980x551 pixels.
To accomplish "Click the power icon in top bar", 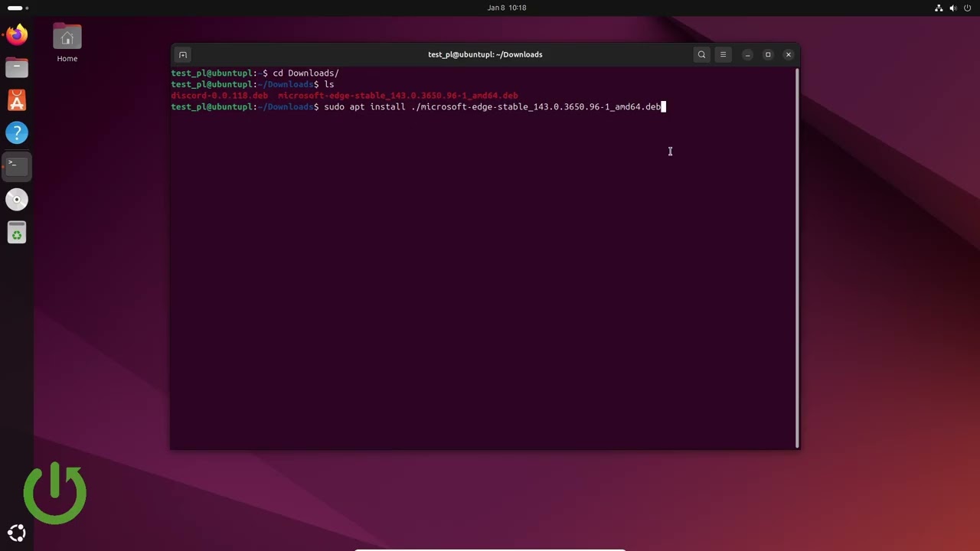I will coord(968,8).
